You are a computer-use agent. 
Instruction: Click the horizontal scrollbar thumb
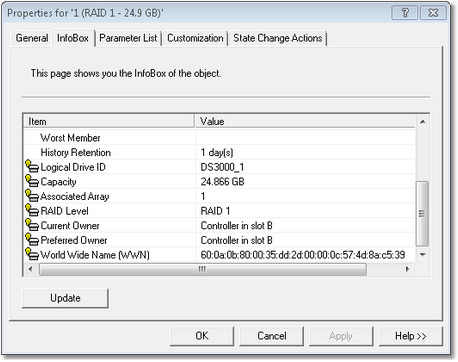[203, 269]
